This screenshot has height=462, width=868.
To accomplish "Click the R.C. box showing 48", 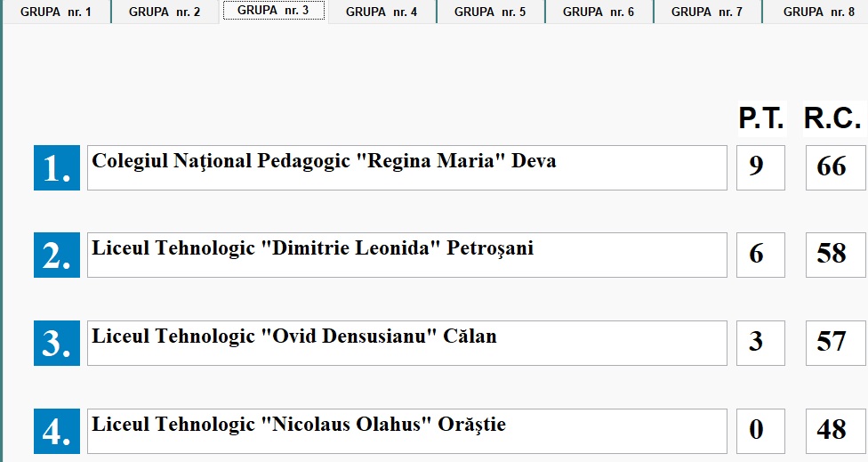I will click(835, 431).
